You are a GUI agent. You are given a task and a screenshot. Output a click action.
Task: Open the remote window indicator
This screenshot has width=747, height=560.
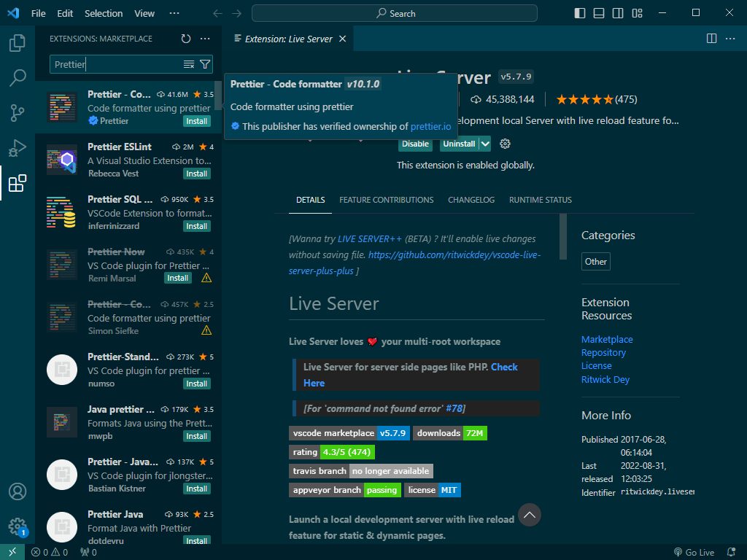12,552
